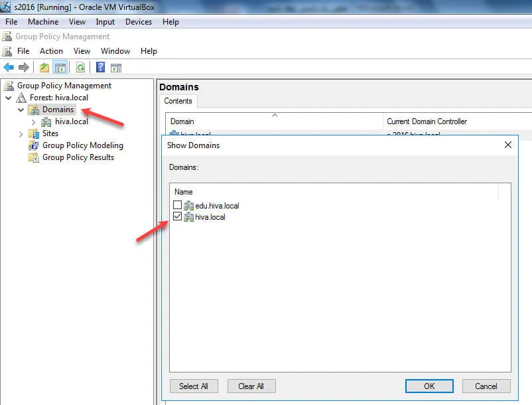Click the Back arrow toolbar icon
Viewport: 532px width, 405px height.
(x=9, y=67)
